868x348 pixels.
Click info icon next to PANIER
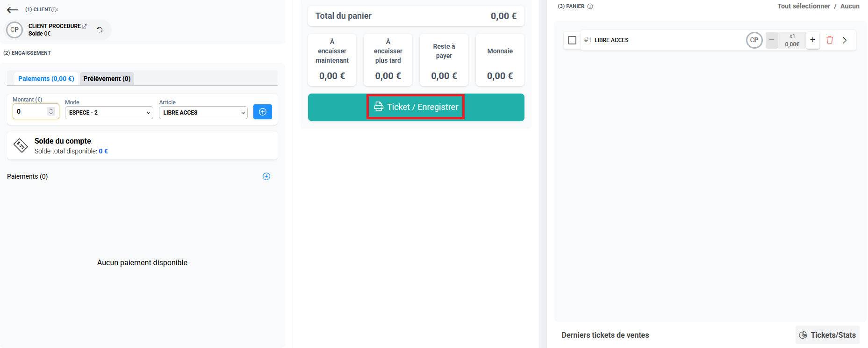(x=590, y=7)
